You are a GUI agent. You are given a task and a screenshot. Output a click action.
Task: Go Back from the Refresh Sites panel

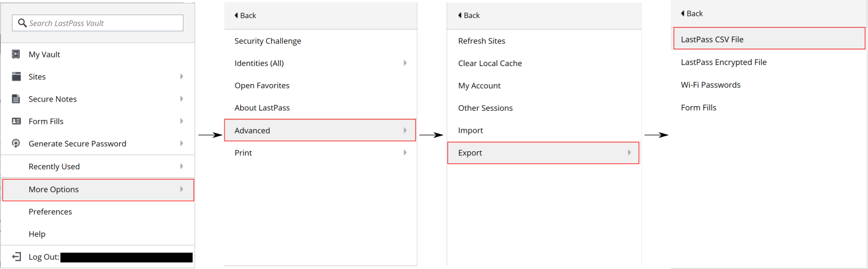(x=469, y=15)
